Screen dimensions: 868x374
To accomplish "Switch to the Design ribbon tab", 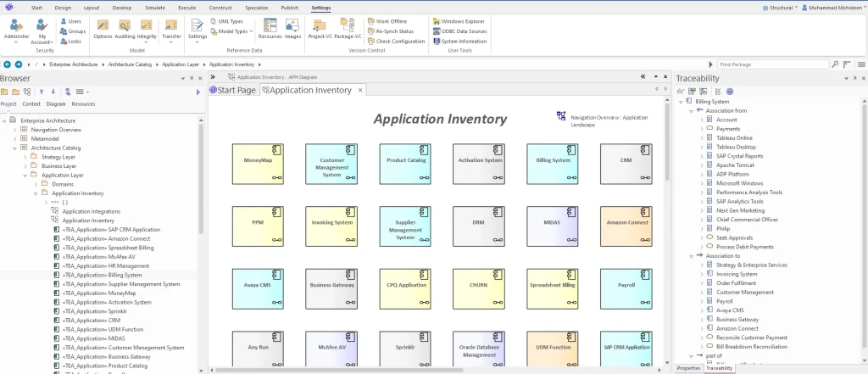I will coord(63,8).
